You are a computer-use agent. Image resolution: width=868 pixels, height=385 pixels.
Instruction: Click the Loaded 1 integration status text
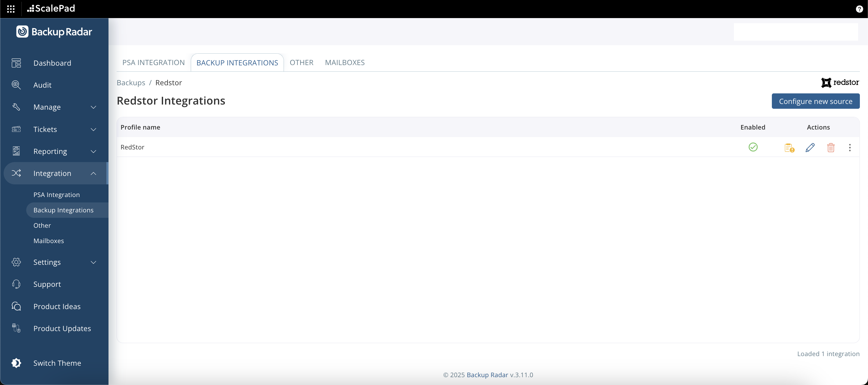(828, 354)
